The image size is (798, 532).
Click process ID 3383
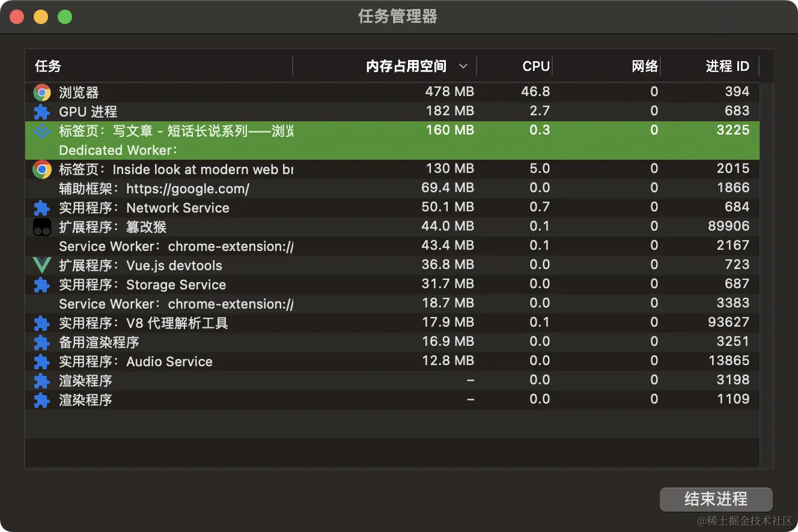[733, 303]
